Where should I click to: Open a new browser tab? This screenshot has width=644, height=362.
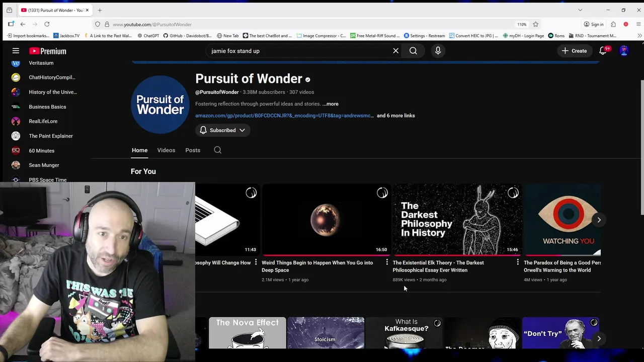pos(100,10)
